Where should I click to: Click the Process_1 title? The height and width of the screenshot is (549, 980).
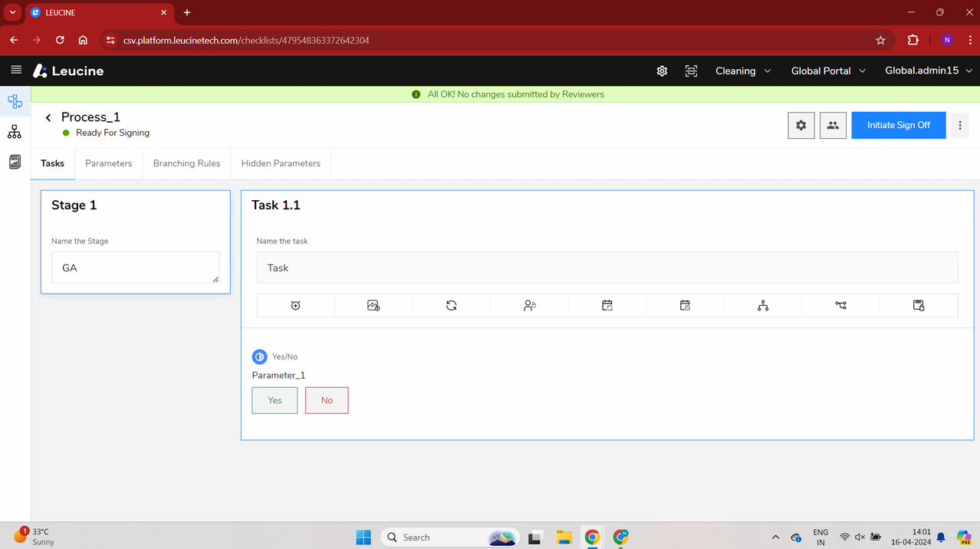tap(90, 117)
